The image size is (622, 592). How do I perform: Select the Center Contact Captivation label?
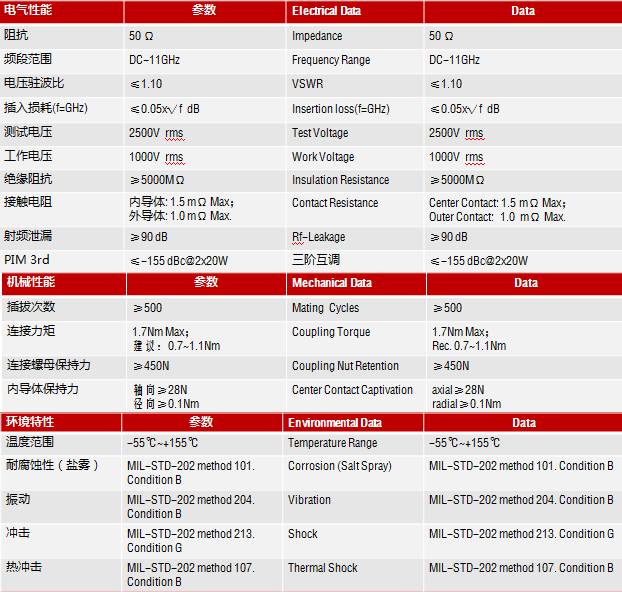[352, 390]
